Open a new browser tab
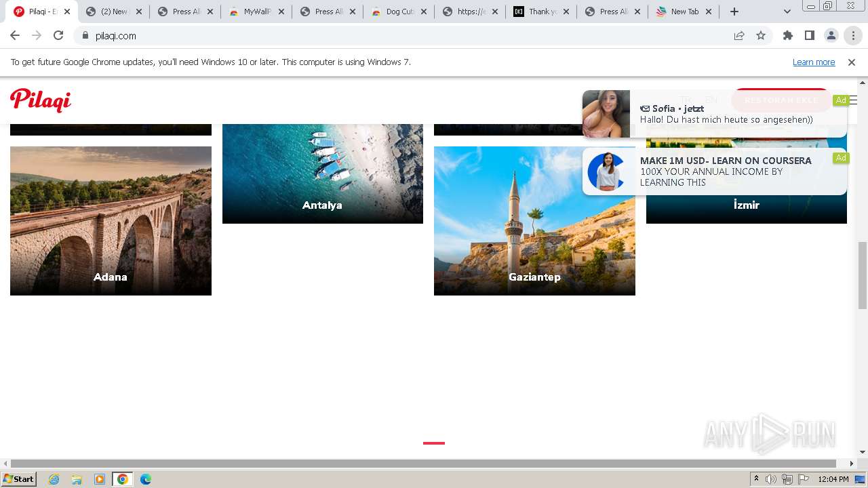 [x=734, y=12]
